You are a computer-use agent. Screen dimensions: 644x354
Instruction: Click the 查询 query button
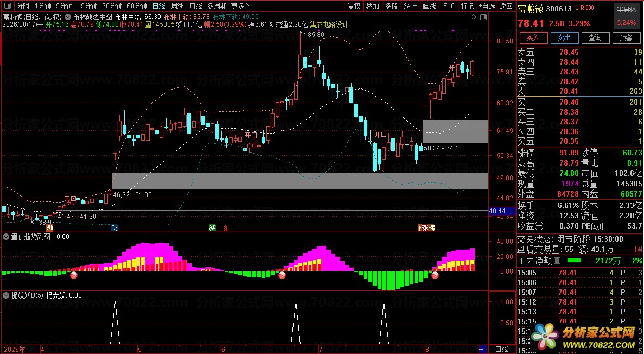pos(595,37)
